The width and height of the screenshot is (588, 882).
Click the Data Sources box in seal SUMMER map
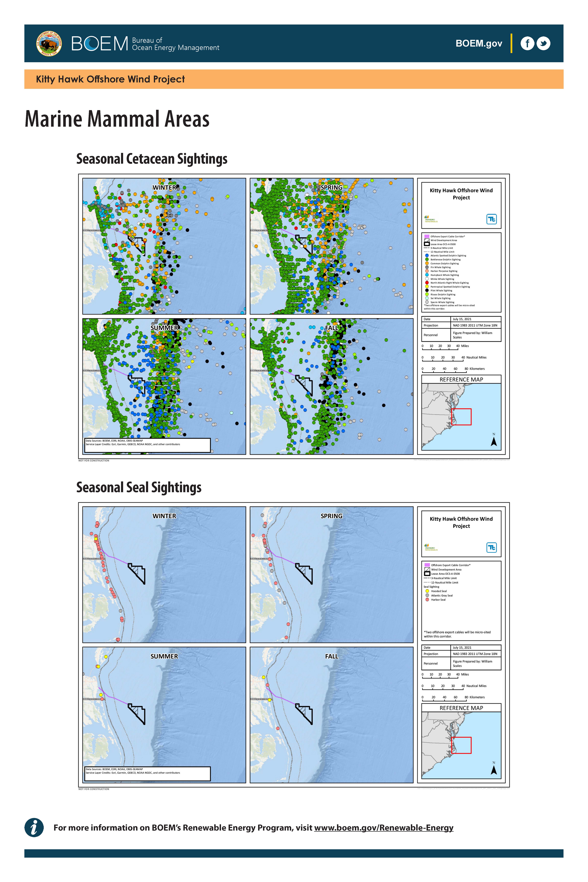coord(147,774)
